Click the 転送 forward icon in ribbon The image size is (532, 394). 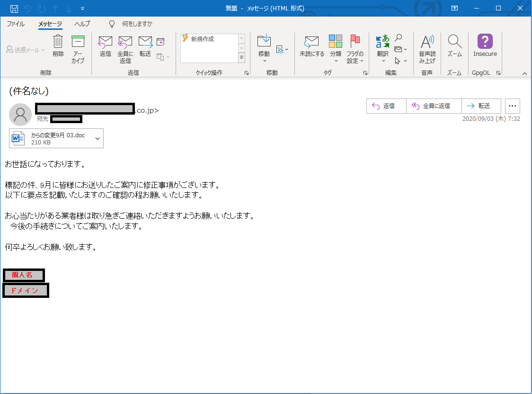click(145, 46)
